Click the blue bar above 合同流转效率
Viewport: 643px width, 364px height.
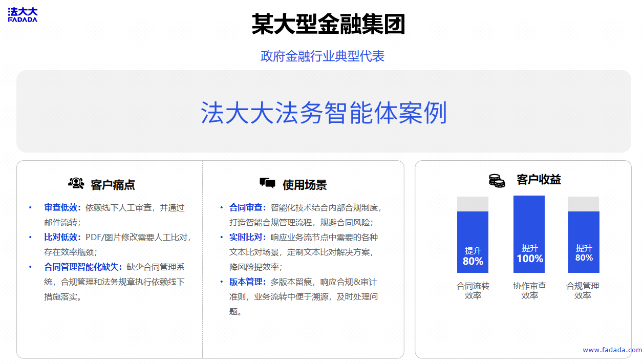point(473,242)
